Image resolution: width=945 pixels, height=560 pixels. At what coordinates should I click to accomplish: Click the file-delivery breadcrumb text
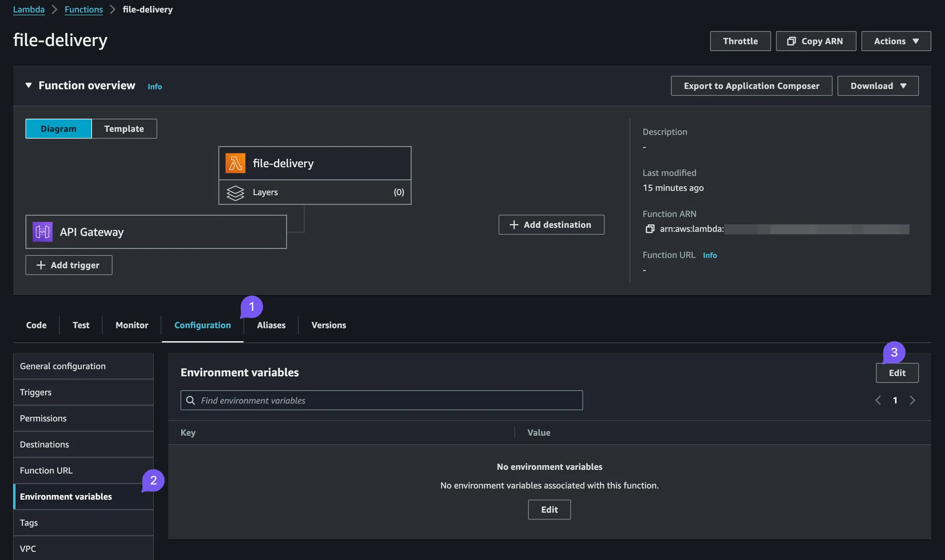(147, 9)
